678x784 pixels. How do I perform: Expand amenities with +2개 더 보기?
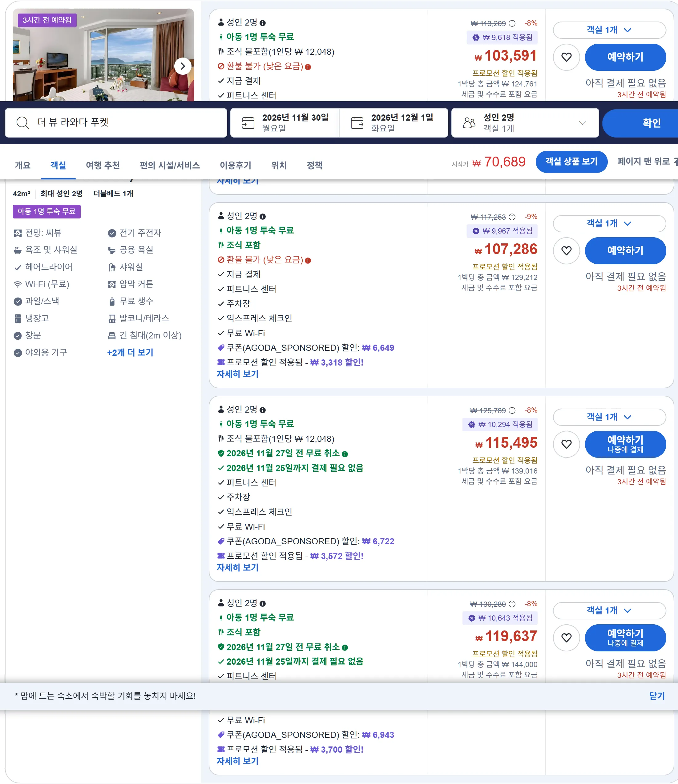130,353
